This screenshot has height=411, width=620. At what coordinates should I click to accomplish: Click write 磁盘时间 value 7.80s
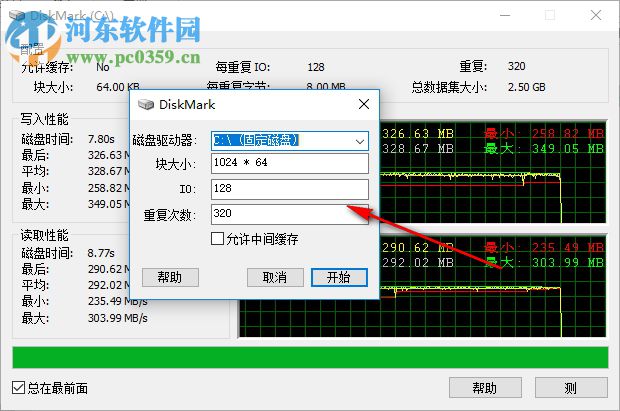point(101,139)
